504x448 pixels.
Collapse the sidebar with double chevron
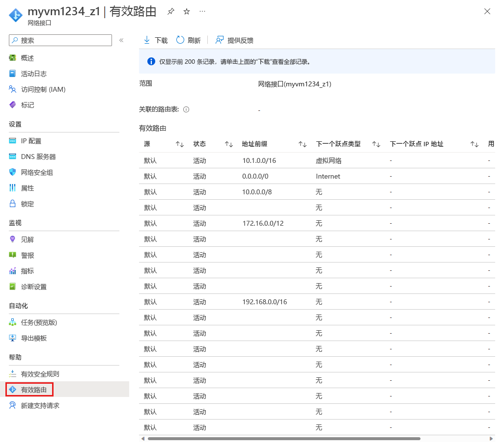point(121,40)
